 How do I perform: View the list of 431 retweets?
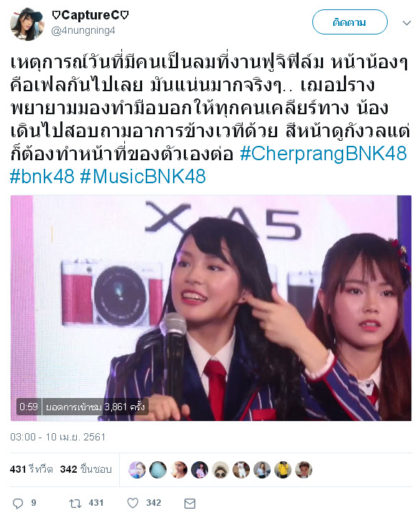(32, 469)
